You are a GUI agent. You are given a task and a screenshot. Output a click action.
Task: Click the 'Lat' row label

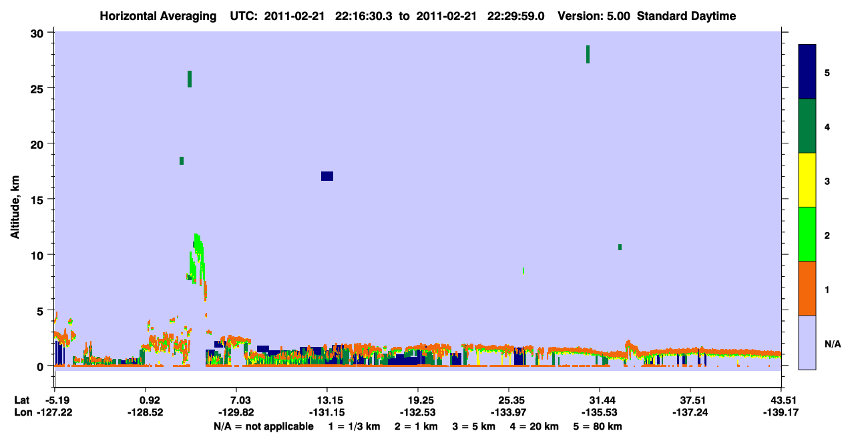coord(21,400)
